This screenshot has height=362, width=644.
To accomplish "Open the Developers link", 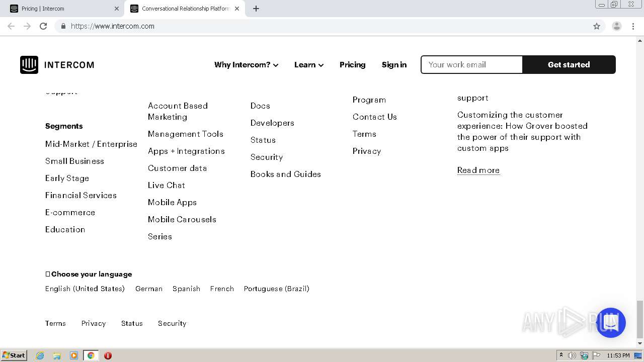I will click(272, 123).
